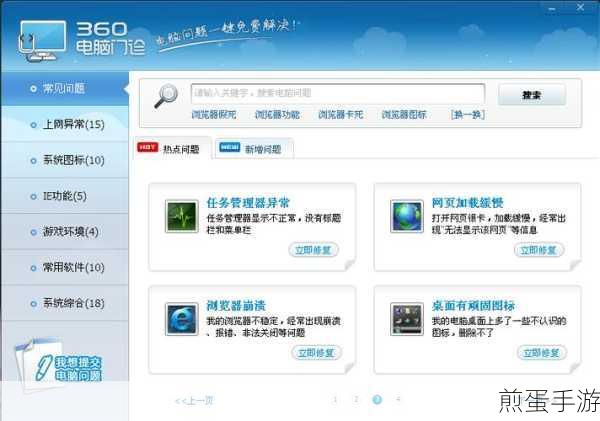The width and height of the screenshot is (600, 421).
Task: Select 常见问题 in the sidebar
Action: (x=64, y=89)
